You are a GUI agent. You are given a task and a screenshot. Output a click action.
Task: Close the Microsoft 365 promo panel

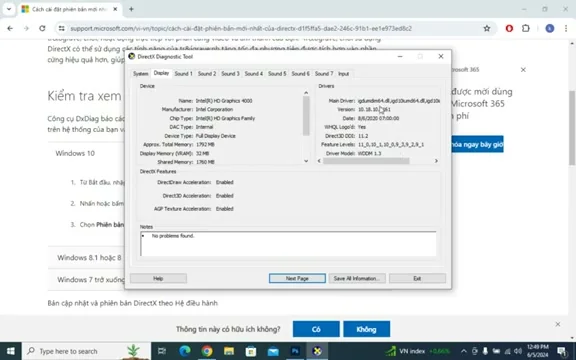523,69
